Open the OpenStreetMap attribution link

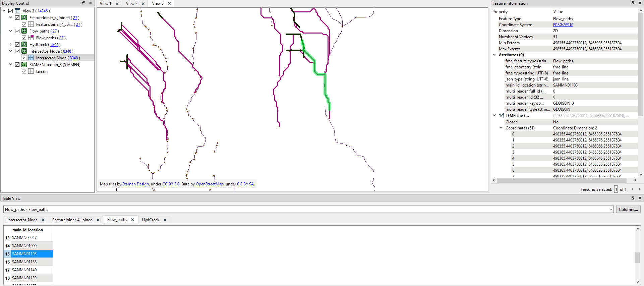click(210, 184)
